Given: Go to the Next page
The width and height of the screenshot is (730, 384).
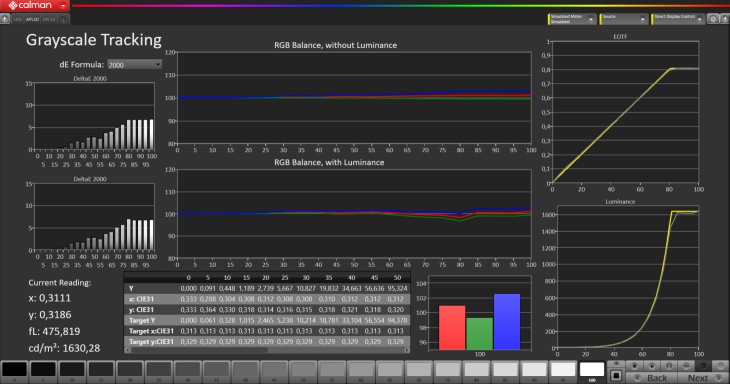Looking at the screenshot, I should 703,377.
